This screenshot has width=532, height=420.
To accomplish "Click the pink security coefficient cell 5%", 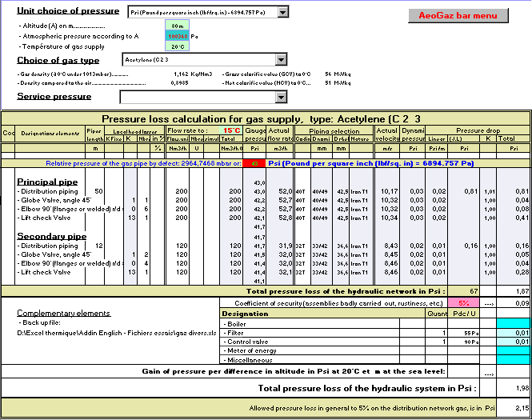I will 463,303.
